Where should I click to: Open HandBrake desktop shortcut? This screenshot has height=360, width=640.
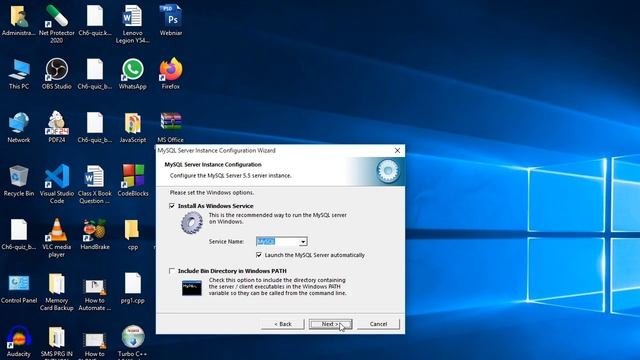click(95, 234)
